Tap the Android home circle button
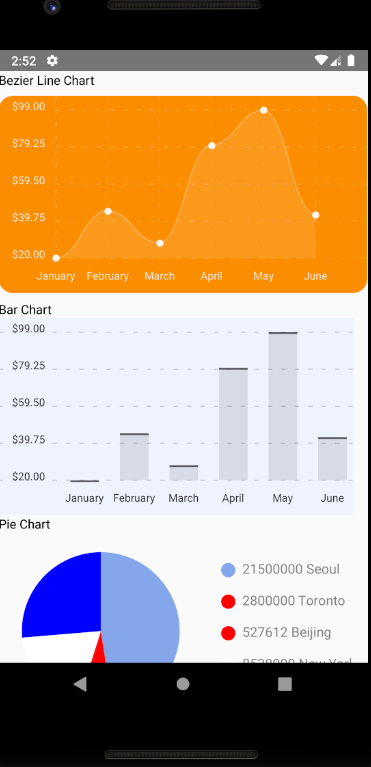Screen dimensions: 371x767 183,684
